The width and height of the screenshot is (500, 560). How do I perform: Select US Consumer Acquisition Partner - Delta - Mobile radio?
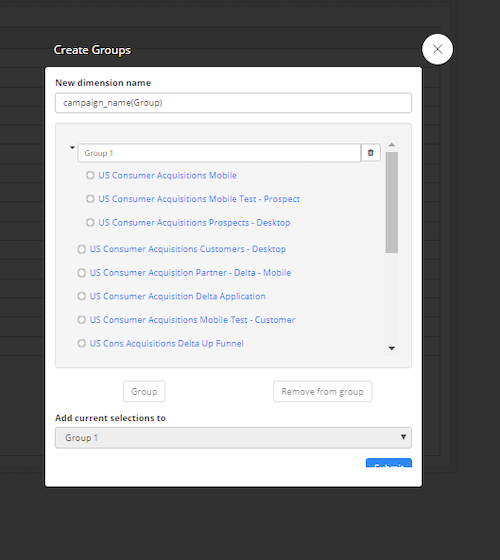point(82,273)
